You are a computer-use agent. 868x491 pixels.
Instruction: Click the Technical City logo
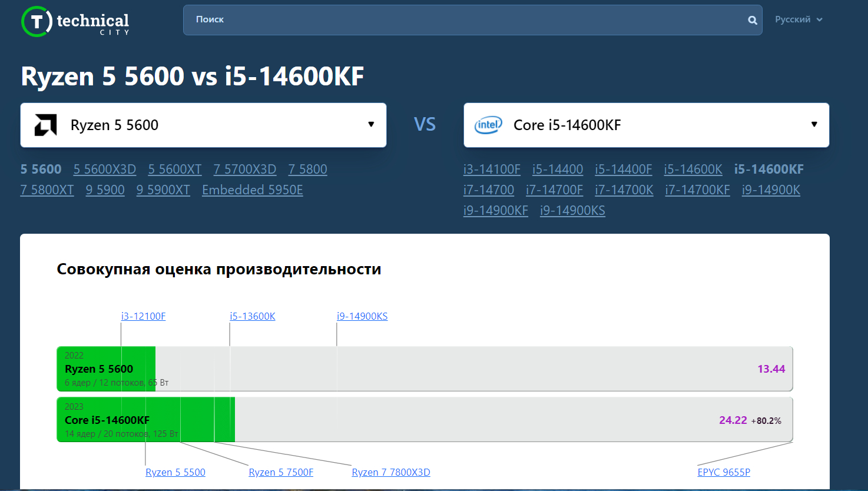[x=75, y=22]
